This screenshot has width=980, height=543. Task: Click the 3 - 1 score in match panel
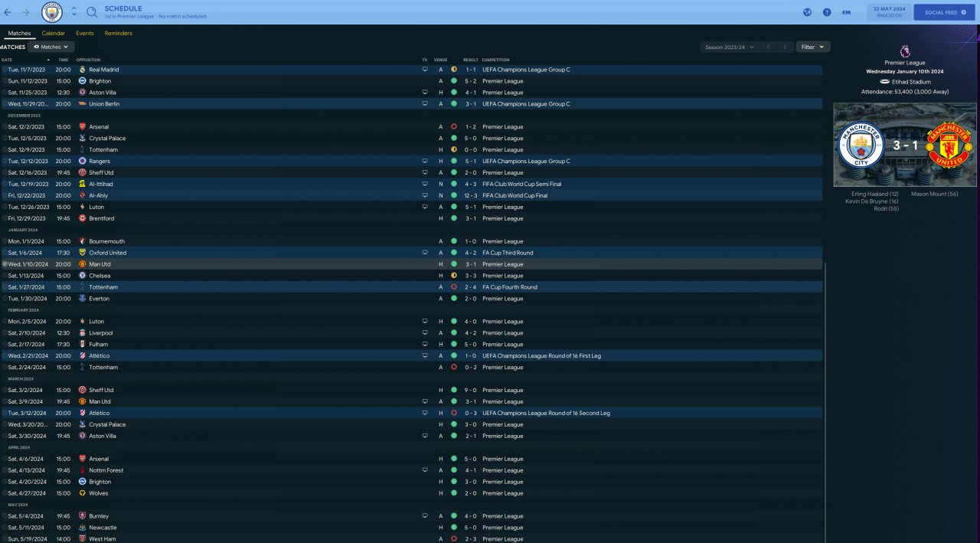click(x=905, y=146)
